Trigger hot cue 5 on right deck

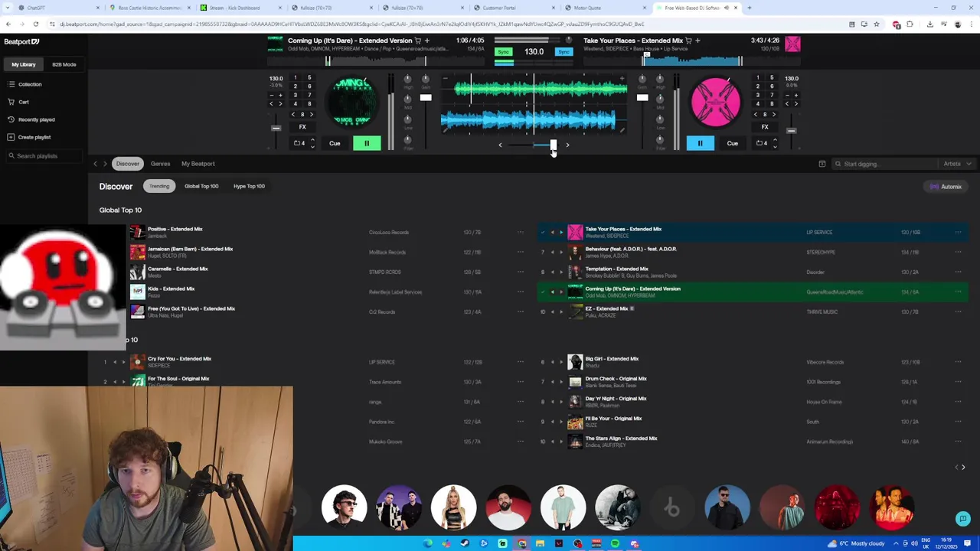[772, 78]
